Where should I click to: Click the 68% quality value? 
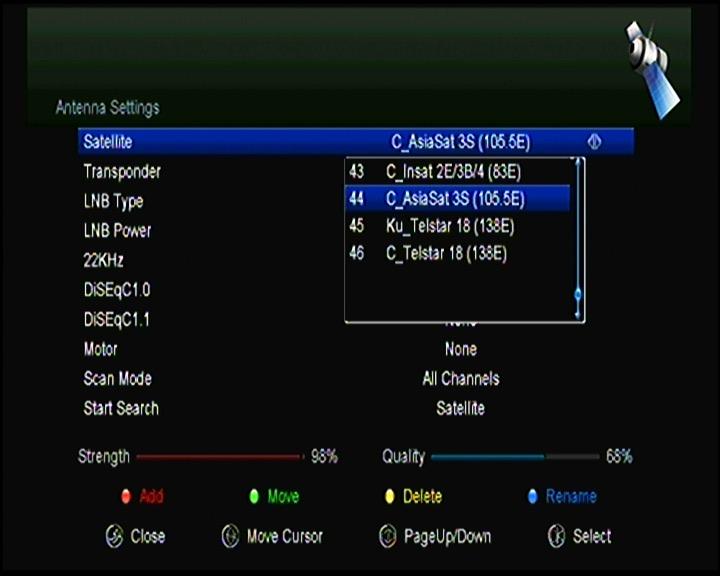(x=619, y=457)
